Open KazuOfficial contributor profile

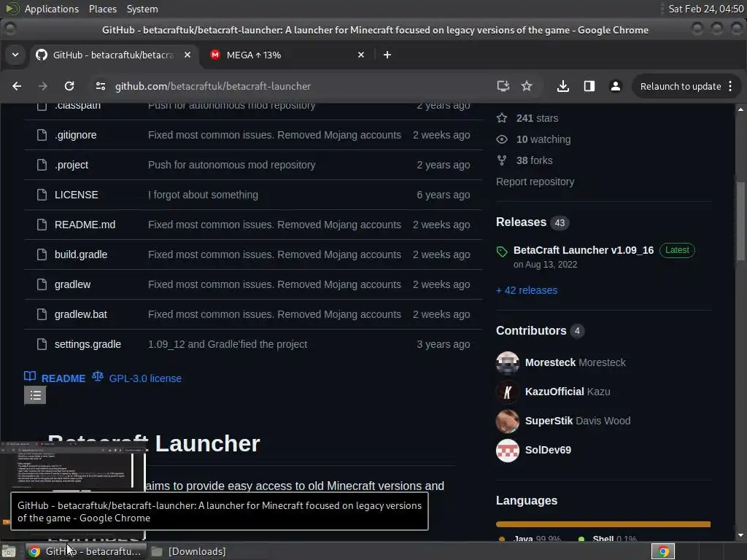tap(554, 392)
